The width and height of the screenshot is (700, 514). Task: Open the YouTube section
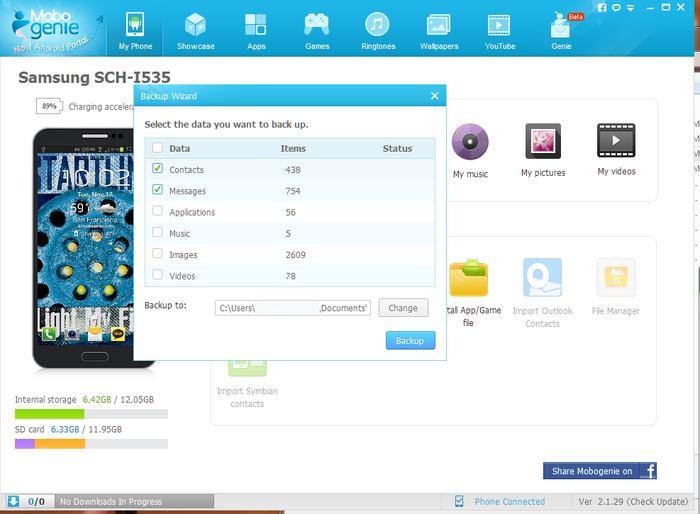tap(500, 31)
